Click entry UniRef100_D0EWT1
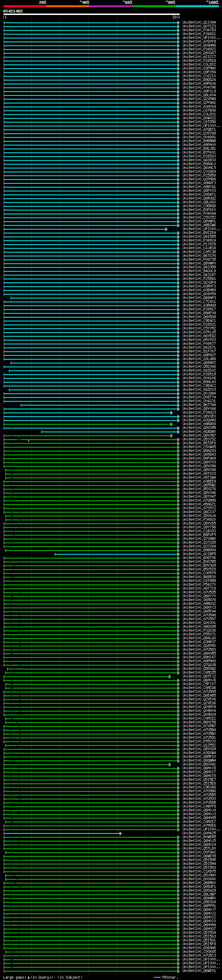222x980 pixels. click(x=199, y=194)
